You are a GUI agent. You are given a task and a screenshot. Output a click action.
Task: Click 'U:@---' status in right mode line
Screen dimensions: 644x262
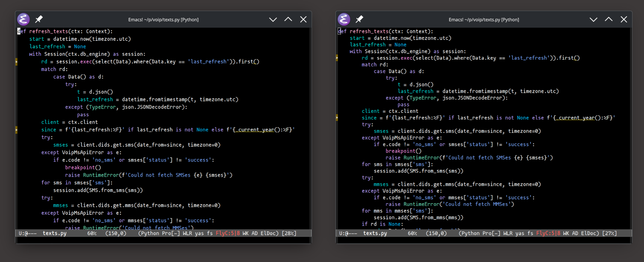point(348,233)
